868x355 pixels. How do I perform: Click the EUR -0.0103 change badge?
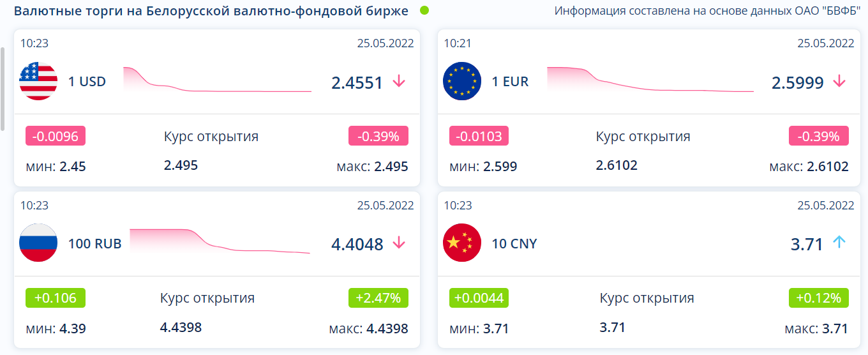coord(479,136)
